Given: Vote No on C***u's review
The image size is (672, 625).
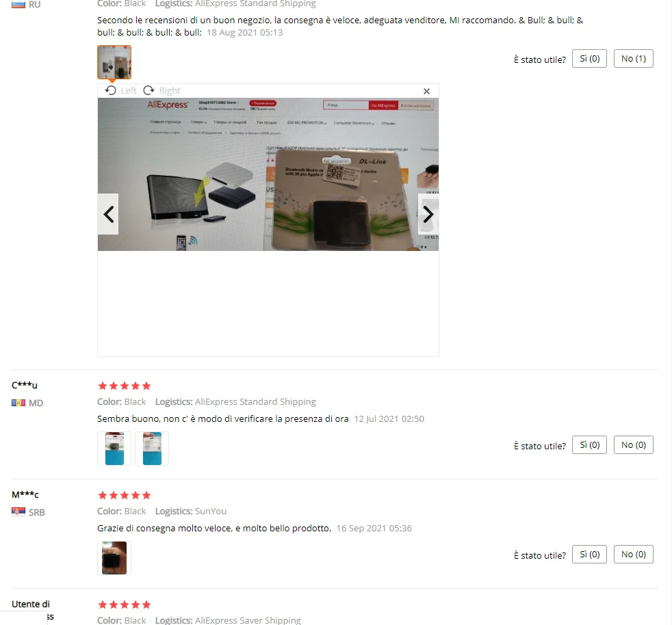Looking at the screenshot, I should 634,445.
